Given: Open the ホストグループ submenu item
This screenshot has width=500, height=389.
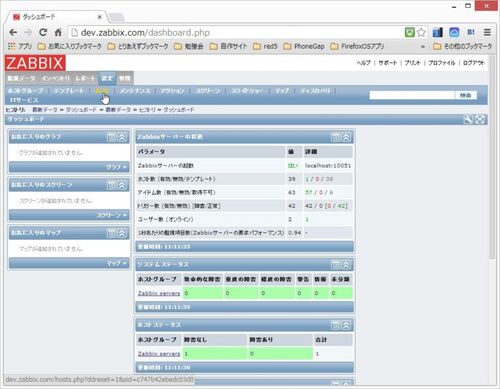Looking at the screenshot, I should pyautogui.click(x=25, y=91).
